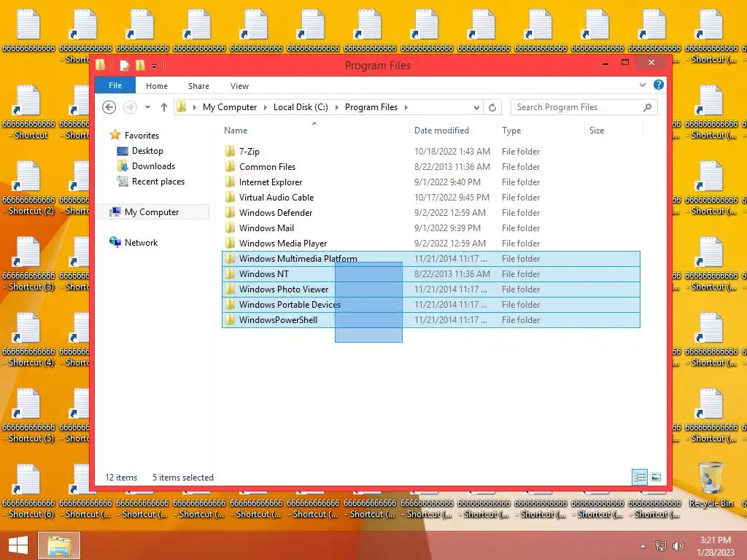747x560 pixels.
Task: Click the Properties quick access icon
Action: click(x=124, y=65)
